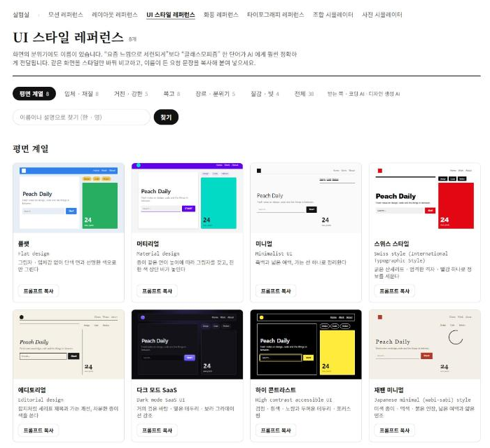The width and height of the screenshot is (490, 448).
Task: Click the "High contrast accessible UI" subtitle text
Action: [294, 400]
